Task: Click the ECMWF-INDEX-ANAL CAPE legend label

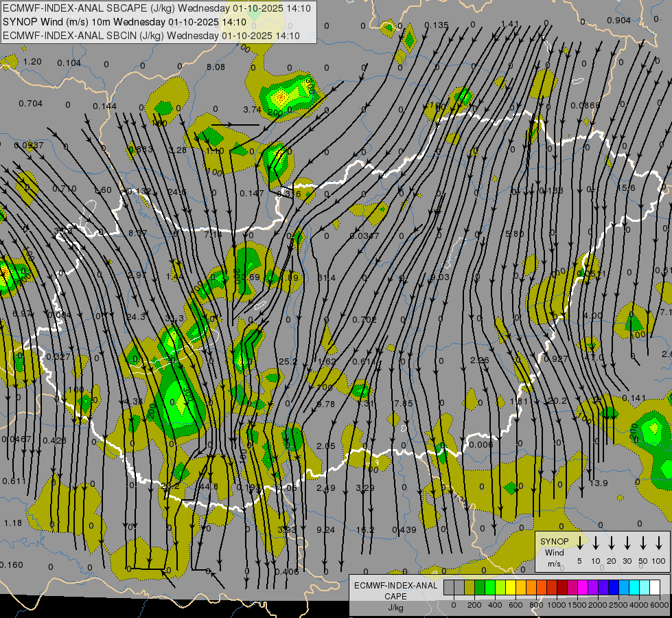Action: (x=395, y=591)
